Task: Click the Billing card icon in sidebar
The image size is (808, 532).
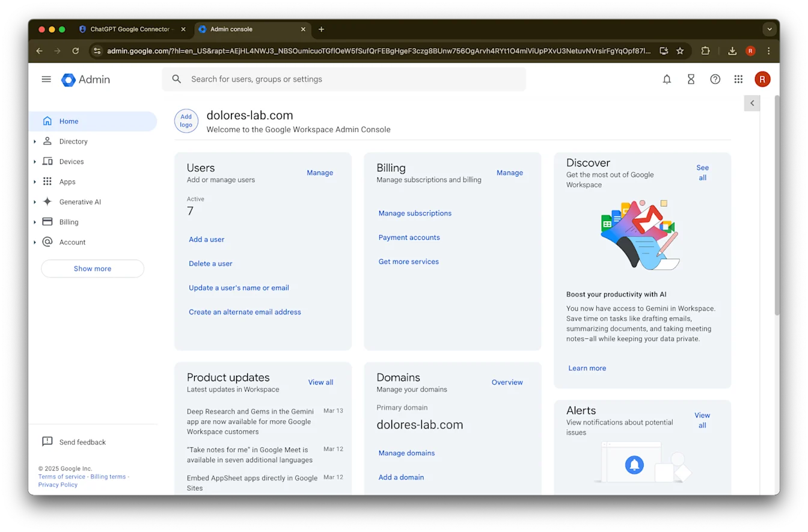Action: click(47, 222)
